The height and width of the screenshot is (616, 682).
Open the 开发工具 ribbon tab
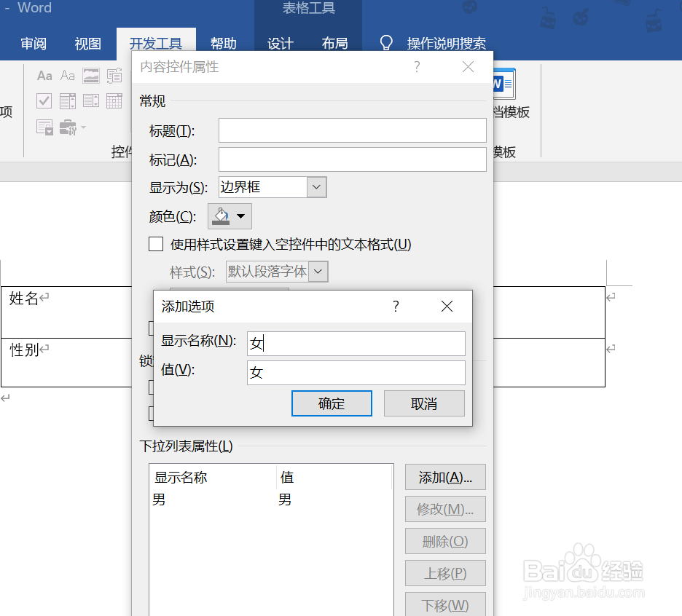156,43
